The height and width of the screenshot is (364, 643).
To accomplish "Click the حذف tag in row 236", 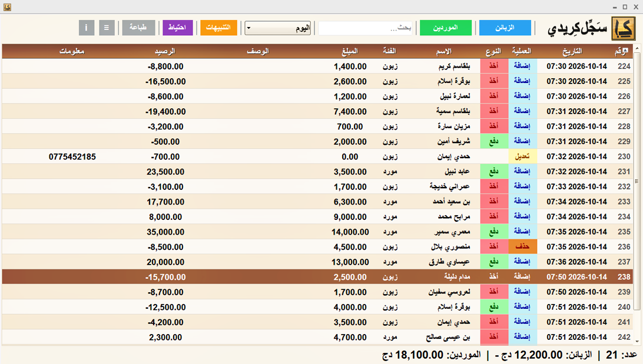I will (x=522, y=246).
